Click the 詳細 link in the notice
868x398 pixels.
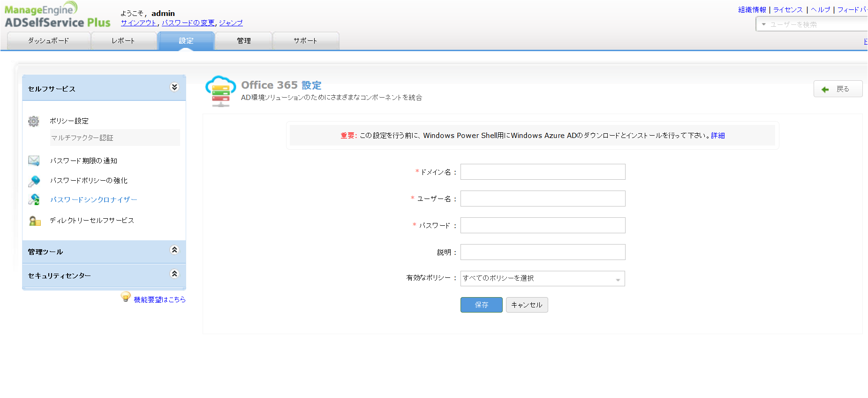coord(718,136)
